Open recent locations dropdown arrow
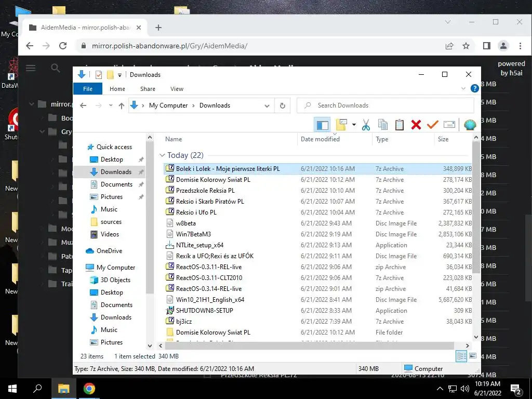The image size is (532, 399). click(x=111, y=105)
